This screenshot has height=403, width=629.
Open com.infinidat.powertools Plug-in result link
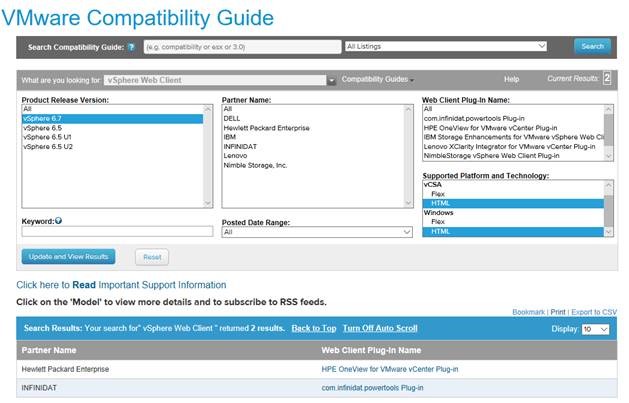(372, 388)
